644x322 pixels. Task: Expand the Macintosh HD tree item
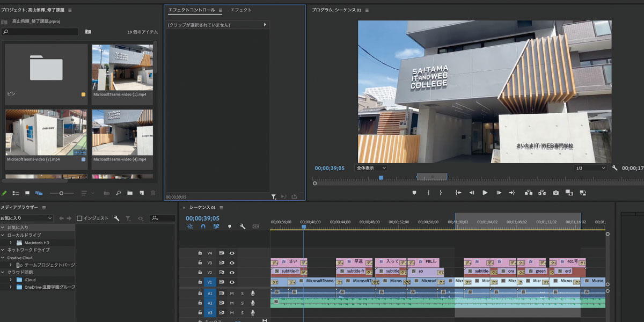[x=10, y=243]
